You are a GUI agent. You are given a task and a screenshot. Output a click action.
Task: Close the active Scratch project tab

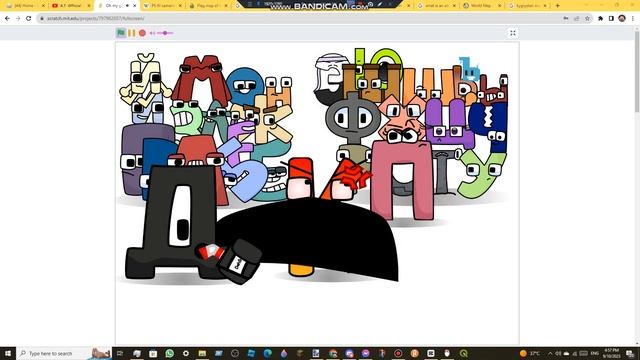tap(134, 6)
